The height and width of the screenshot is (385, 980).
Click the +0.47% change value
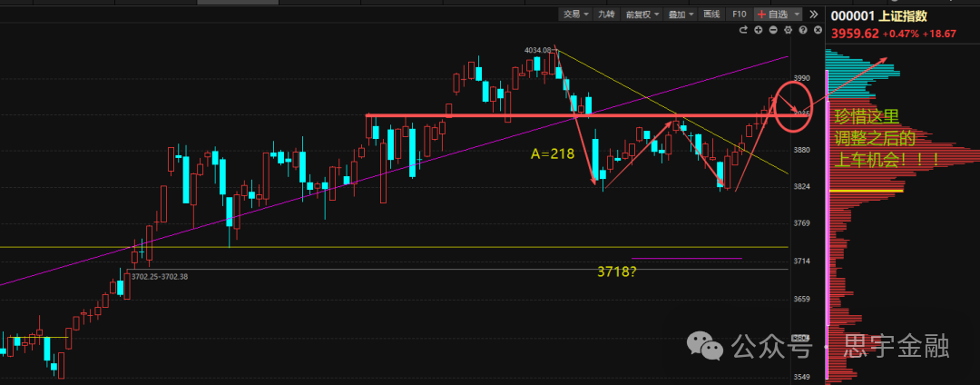point(901,34)
